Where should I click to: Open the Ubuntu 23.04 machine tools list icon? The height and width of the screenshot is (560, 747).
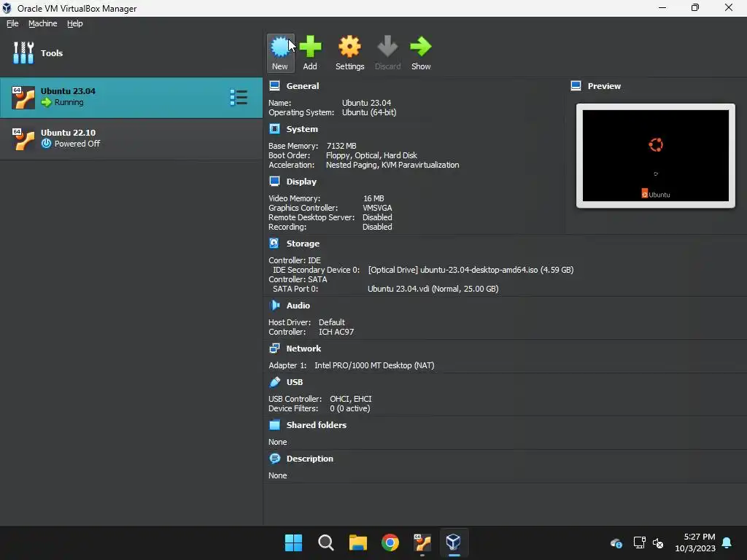point(239,97)
